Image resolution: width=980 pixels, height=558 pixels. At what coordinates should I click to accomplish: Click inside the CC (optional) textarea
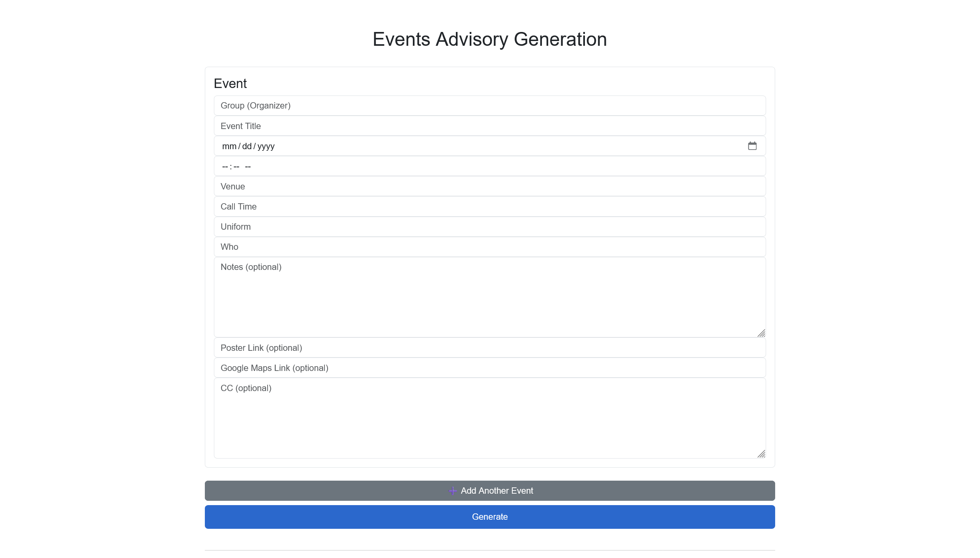(489, 418)
